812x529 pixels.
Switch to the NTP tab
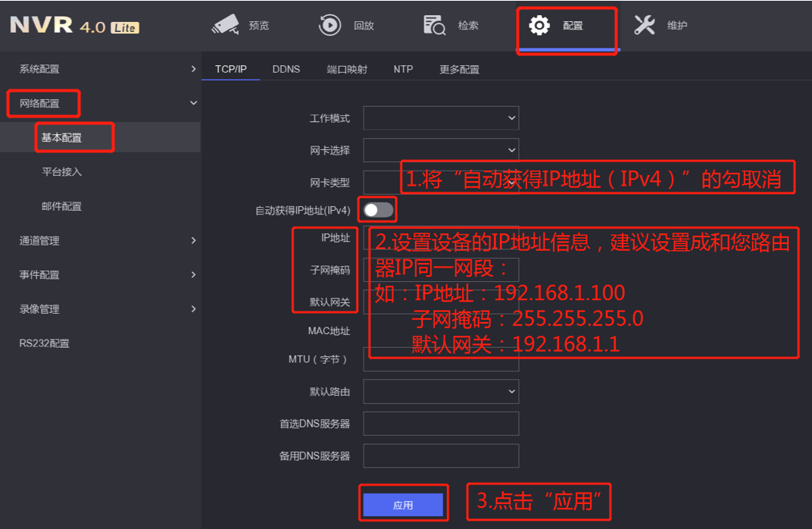(x=403, y=68)
